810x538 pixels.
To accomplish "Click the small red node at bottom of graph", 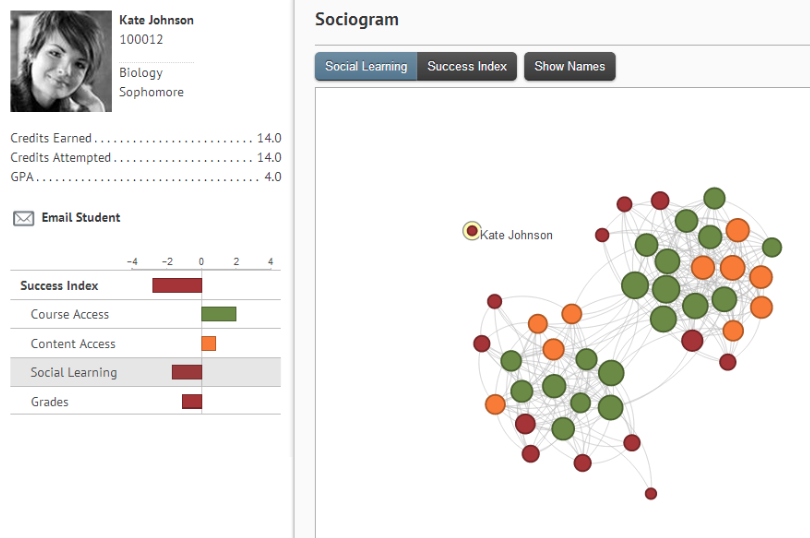I will [x=651, y=493].
